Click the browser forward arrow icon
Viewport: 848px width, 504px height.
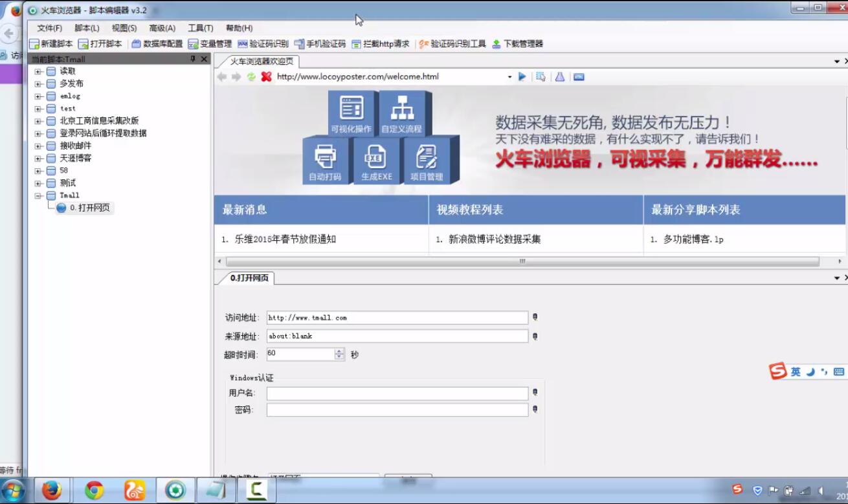[x=236, y=76]
